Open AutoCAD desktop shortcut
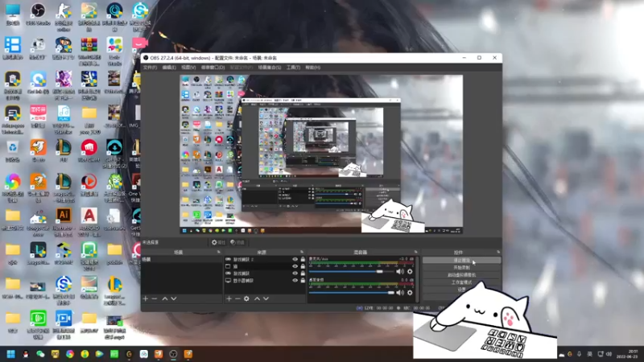Image resolution: width=644 pixels, height=362 pixels. [89, 222]
